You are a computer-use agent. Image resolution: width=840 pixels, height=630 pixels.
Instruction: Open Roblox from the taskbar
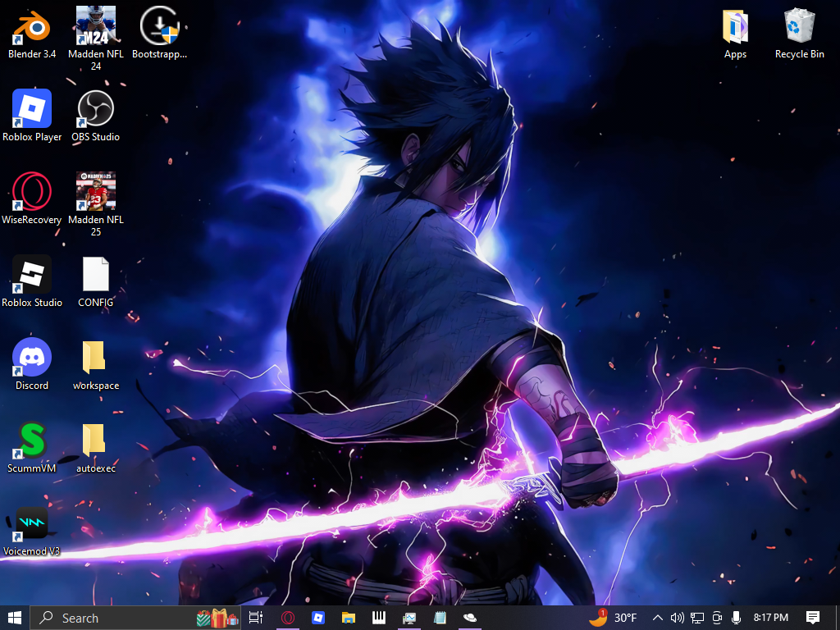click(x=318, y=618)
